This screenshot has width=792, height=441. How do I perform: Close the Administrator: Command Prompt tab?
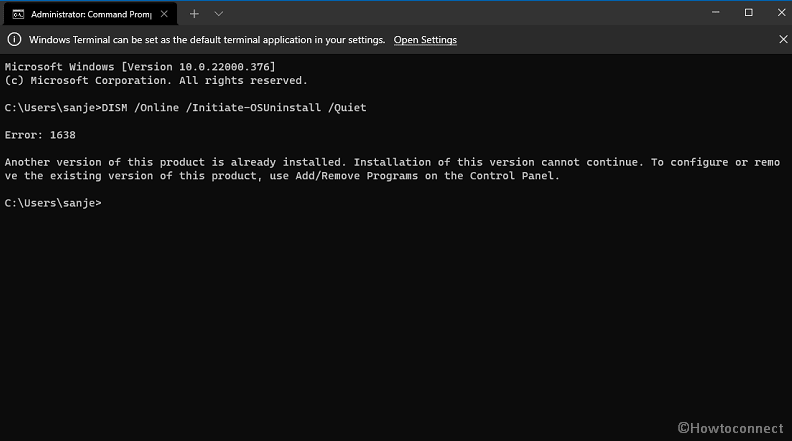164,14
